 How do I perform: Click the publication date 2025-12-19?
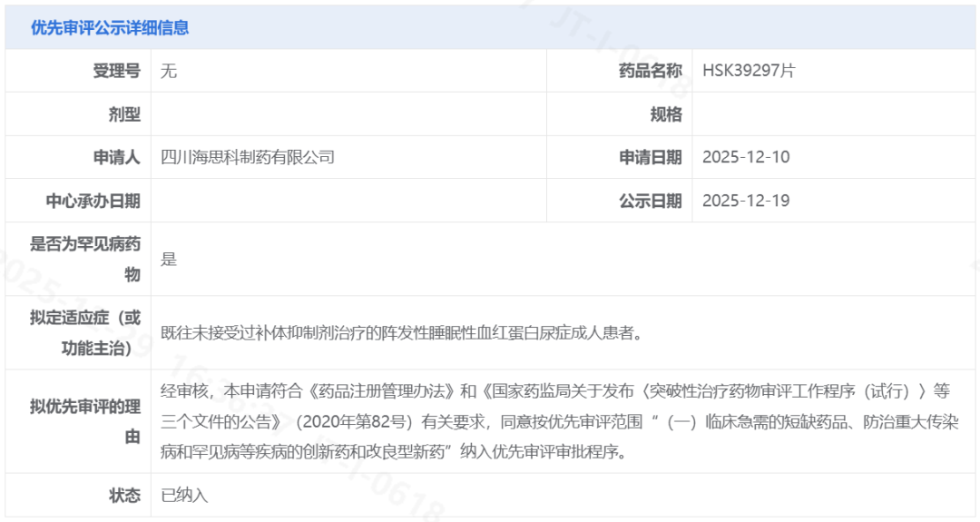tap(746, 201)
